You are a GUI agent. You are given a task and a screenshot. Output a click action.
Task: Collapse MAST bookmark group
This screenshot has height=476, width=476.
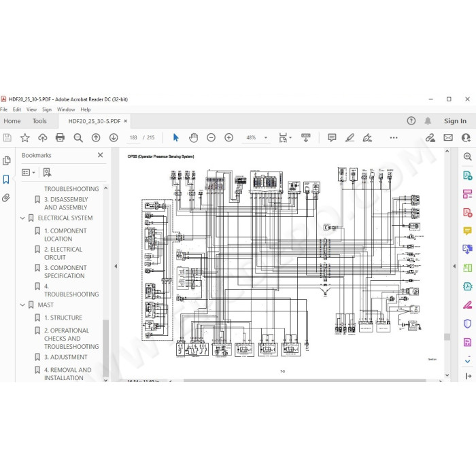22,305
